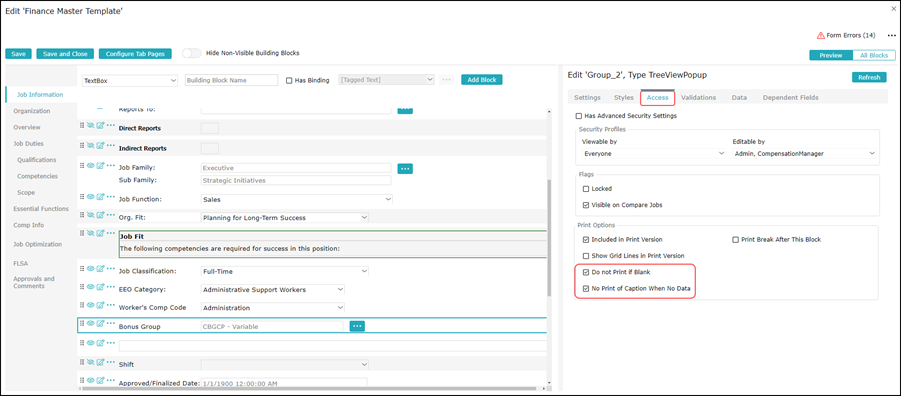
Task: Uncheck Do not Print if Blank
Action: click(586, 271)
